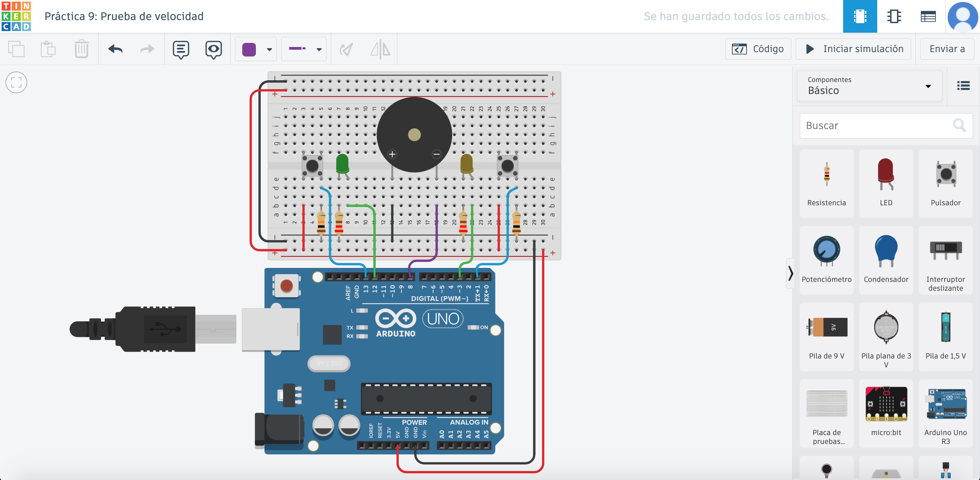Collapse the components side panel
Viewport: 980px width, 480px height.
(x=790, y=273)
